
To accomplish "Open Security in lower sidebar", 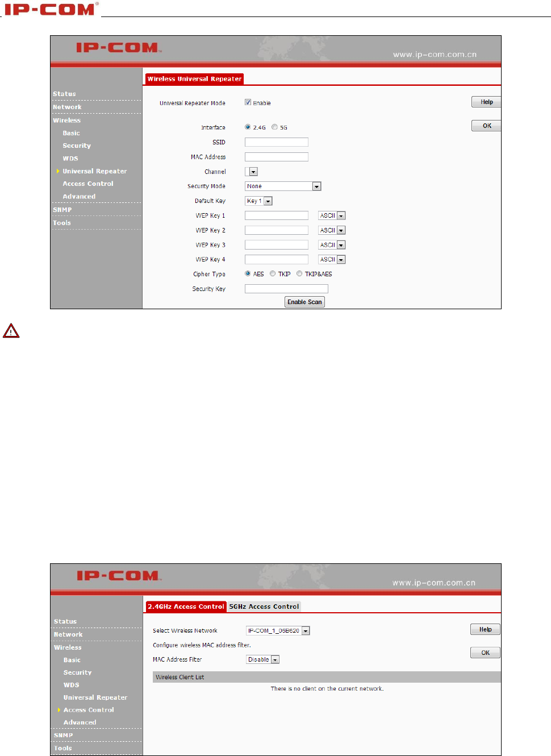I will pyautogui.click(x=78, y=672).
